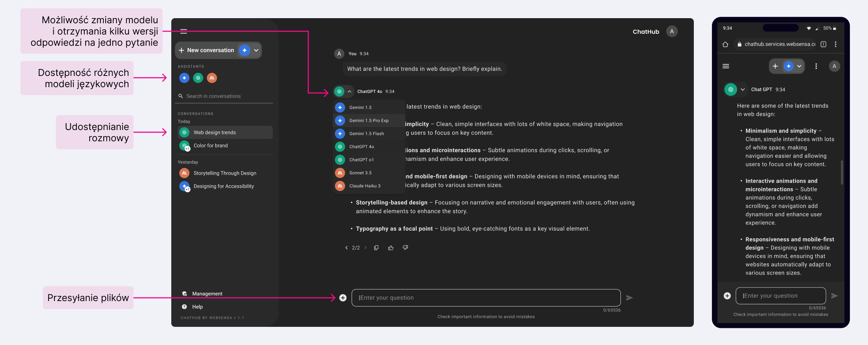
Task: Give thumbs up to the answer
Action: tap(391, 248)
